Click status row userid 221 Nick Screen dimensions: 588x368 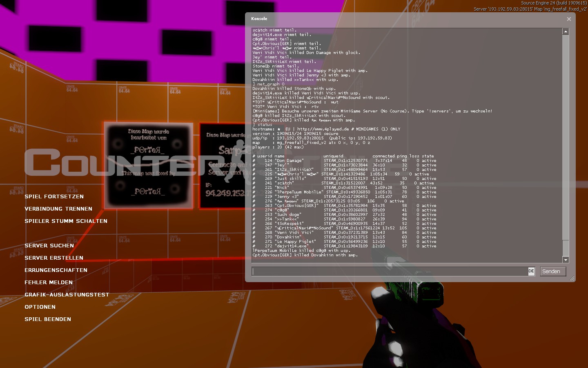[344, 188]
